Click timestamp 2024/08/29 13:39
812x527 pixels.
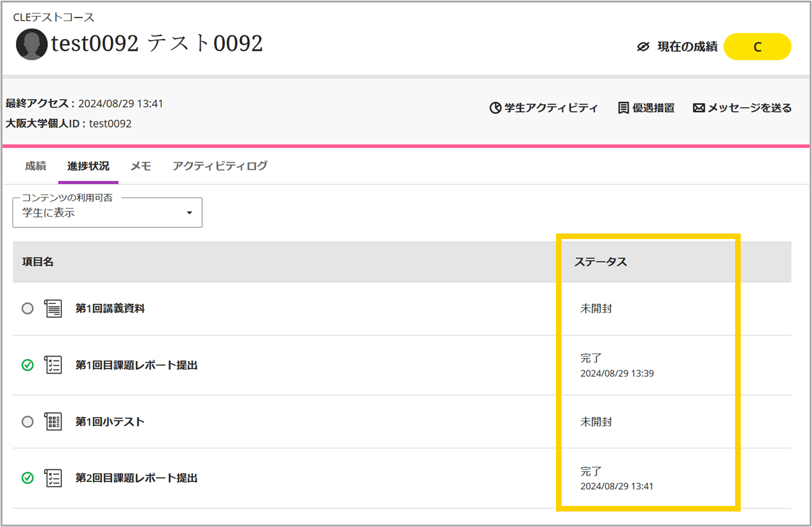[617, 373]
